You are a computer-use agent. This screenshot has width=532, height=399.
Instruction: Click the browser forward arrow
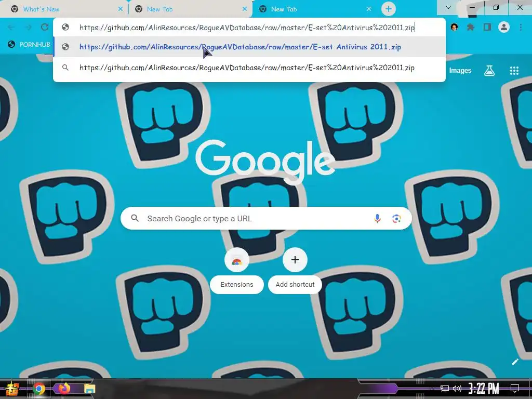28,27
